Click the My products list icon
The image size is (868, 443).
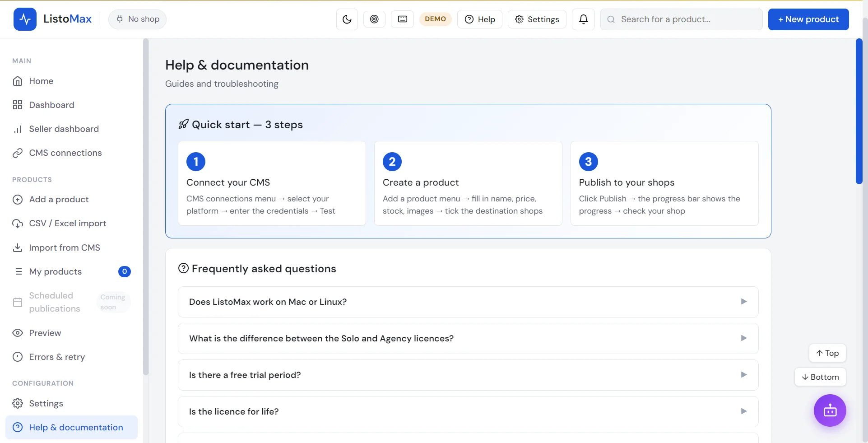19,271
